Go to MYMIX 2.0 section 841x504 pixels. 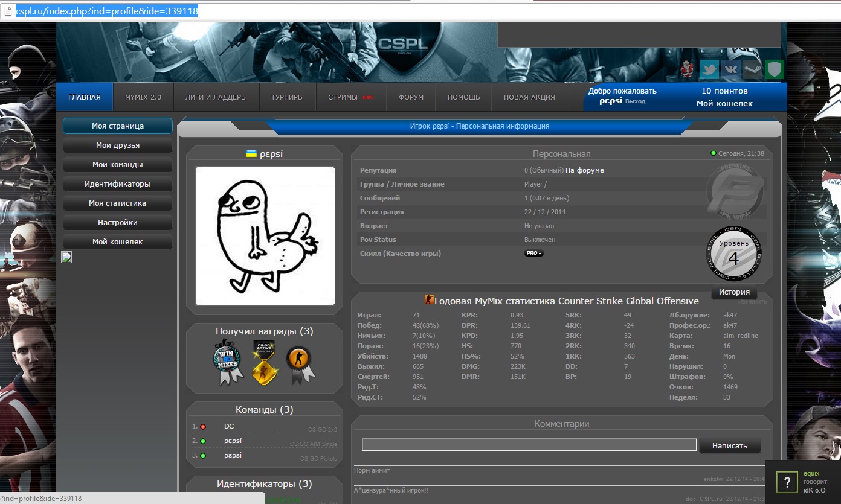click(x=143, y=97)
